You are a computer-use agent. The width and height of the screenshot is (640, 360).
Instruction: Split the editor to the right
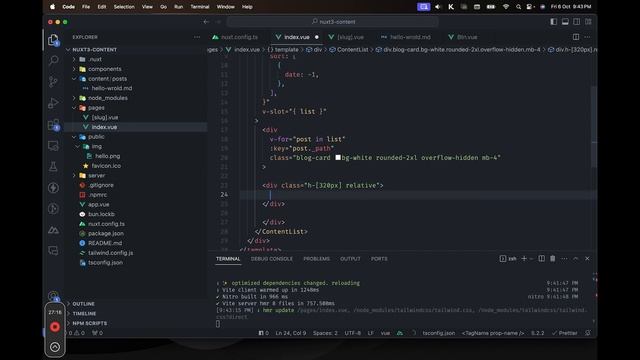pos(576,37)
